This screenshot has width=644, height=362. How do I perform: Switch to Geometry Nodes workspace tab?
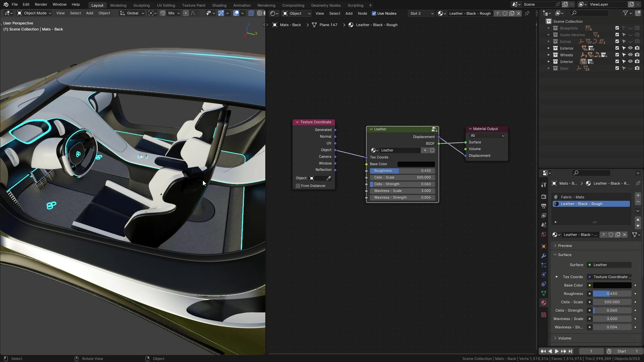326,5
